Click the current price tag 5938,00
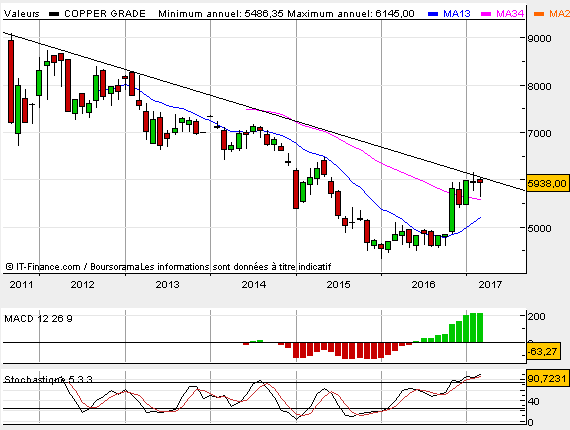This screenshot has width=570, height=430. point(547,184)
